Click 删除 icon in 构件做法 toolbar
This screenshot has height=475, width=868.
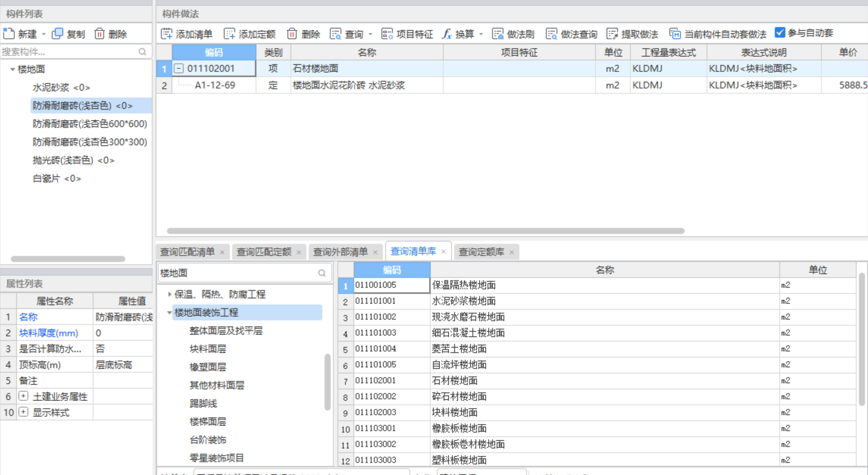coord(292,34)
